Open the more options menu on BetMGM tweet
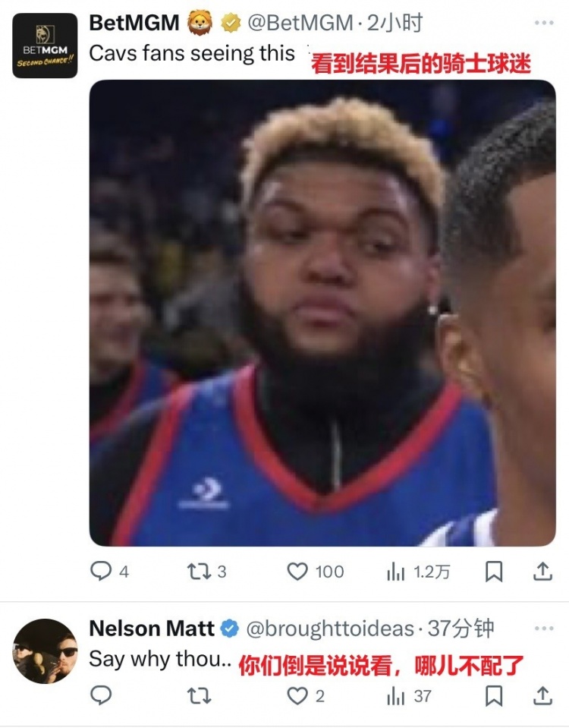Viewport: 569px width, 728px height. click(544, 22)
